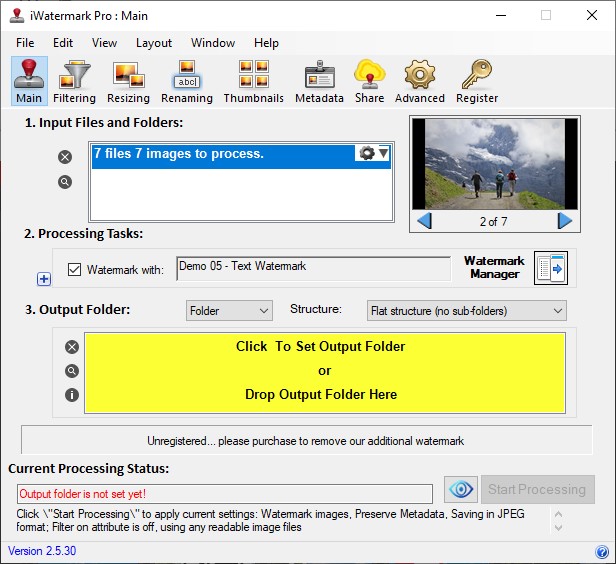Open the Help menu

[x=266, y=42]
